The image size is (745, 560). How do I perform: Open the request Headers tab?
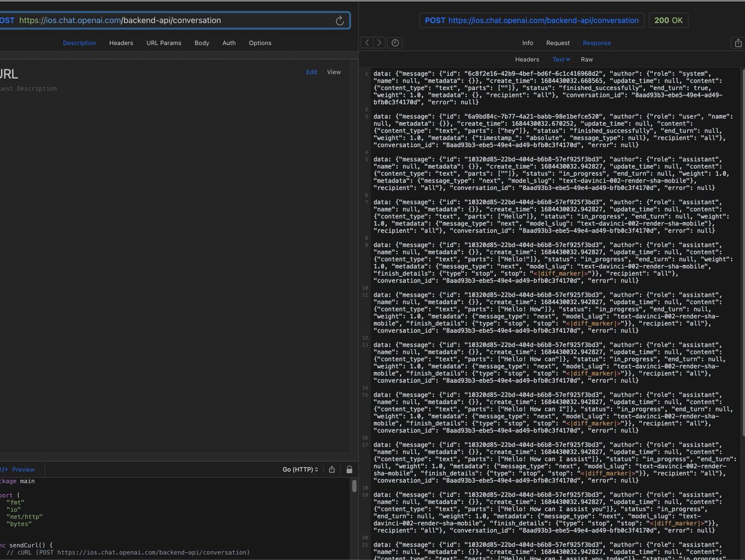tap(121, 43)
